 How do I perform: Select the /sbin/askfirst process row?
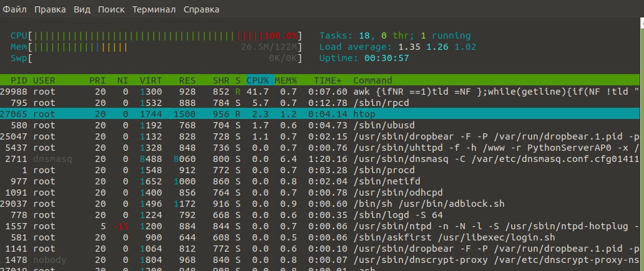(x=320, y=237)
